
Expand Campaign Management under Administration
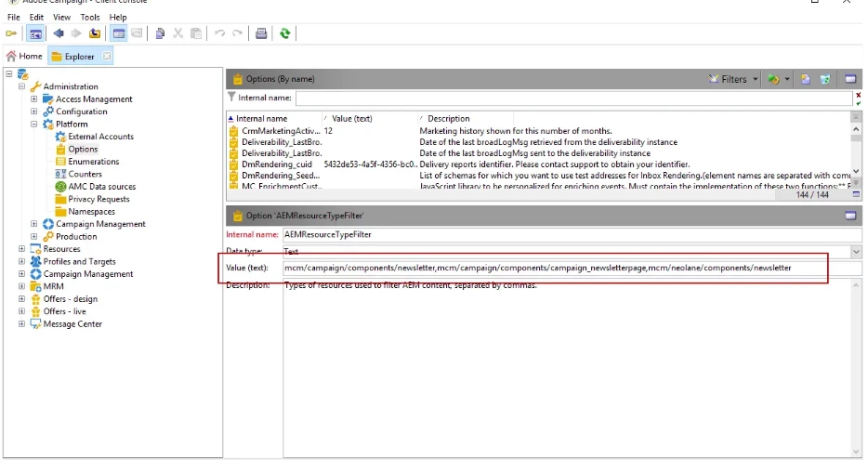(x=33, y=224)
